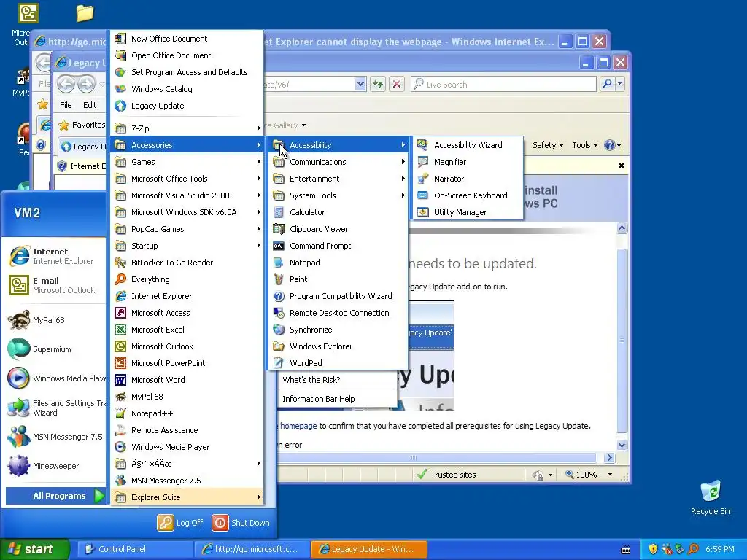Expand the Communications submenu
The height and width of the screenshot is (560, 747).
[338, 162]
